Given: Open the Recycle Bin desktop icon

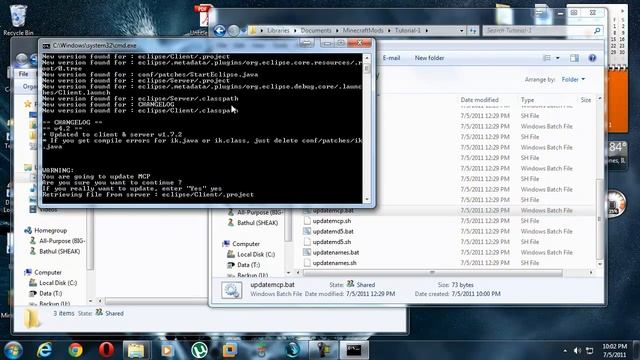Looking at the screenshot, I should point(18,20).
